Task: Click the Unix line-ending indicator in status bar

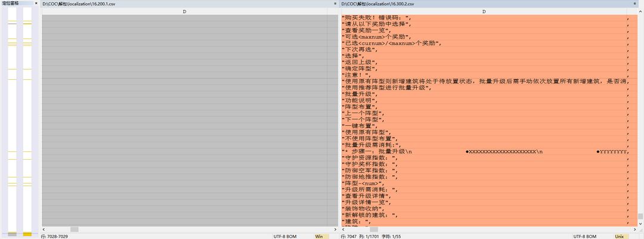Action: point(621,236)
